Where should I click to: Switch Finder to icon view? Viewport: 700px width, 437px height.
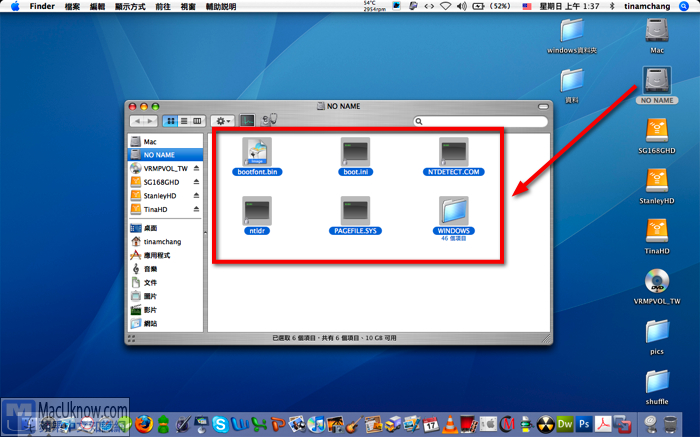[170, 121]
